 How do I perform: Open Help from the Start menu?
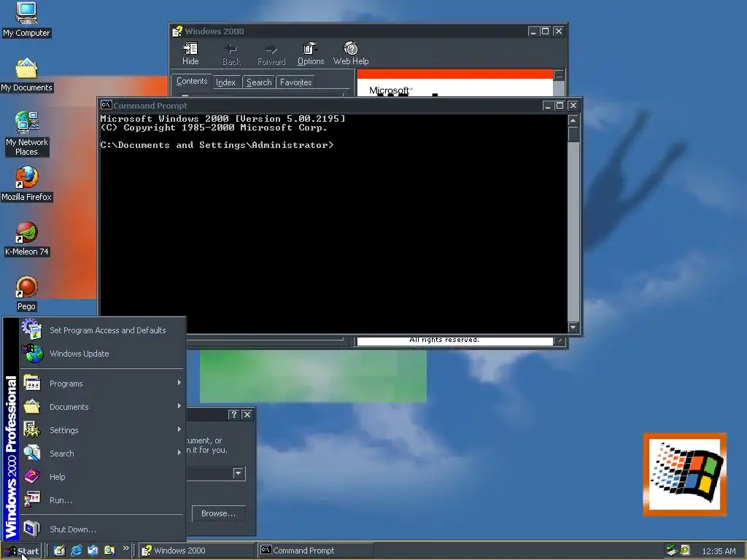pyautogui.click(x=102, y=477)
